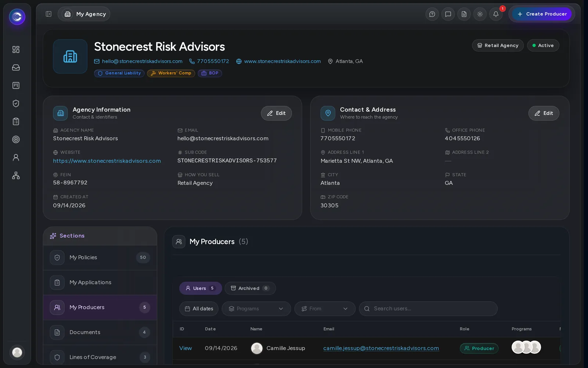588x368 pixels.
Task: Click the header phone number 7705550172
Action: tap(209, 61)
